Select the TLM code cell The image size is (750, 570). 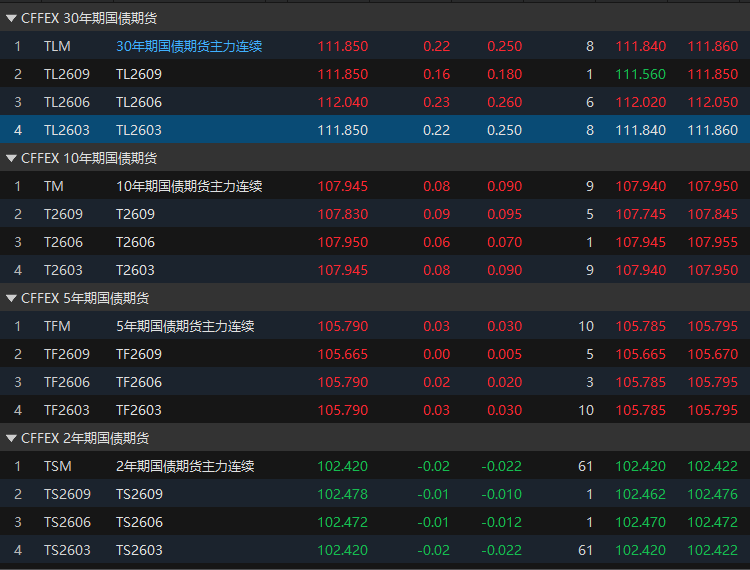57,46
